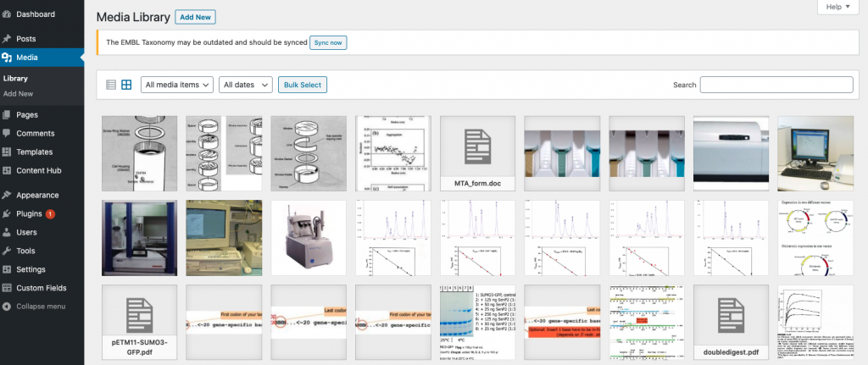The height and width of the screenshot is (365, 868).
Task: Click the Templates icon in sidebar
Action: click(x=7, y=152)
